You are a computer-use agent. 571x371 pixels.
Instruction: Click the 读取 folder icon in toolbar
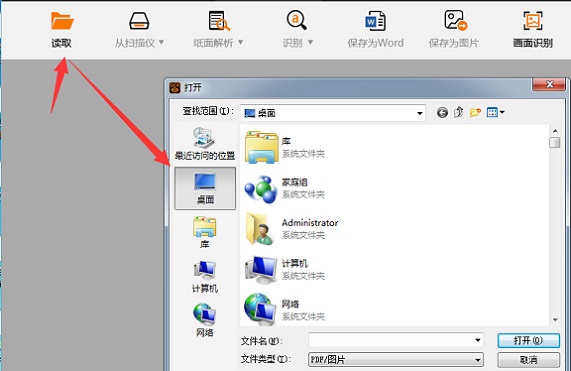pos(62,20)
